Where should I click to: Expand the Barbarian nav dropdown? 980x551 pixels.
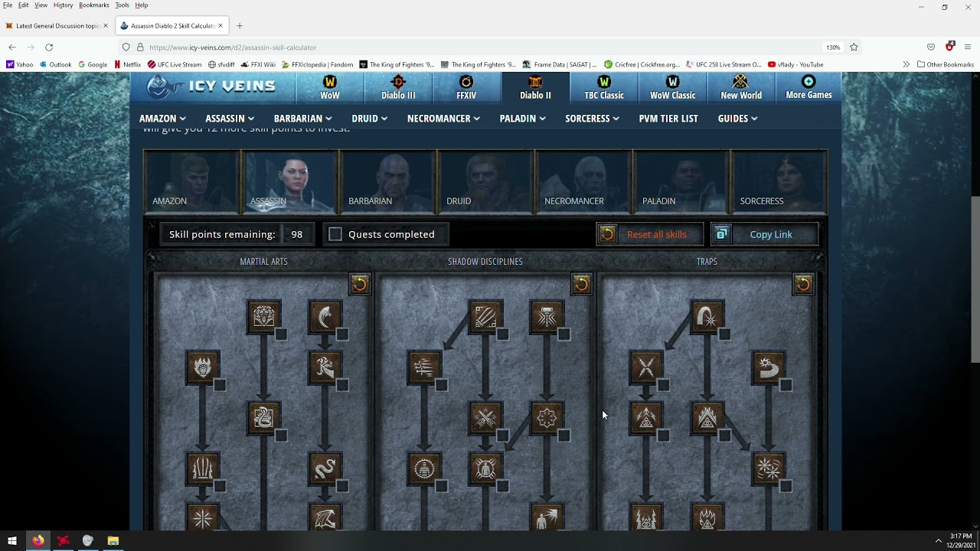tap(302, 119)
